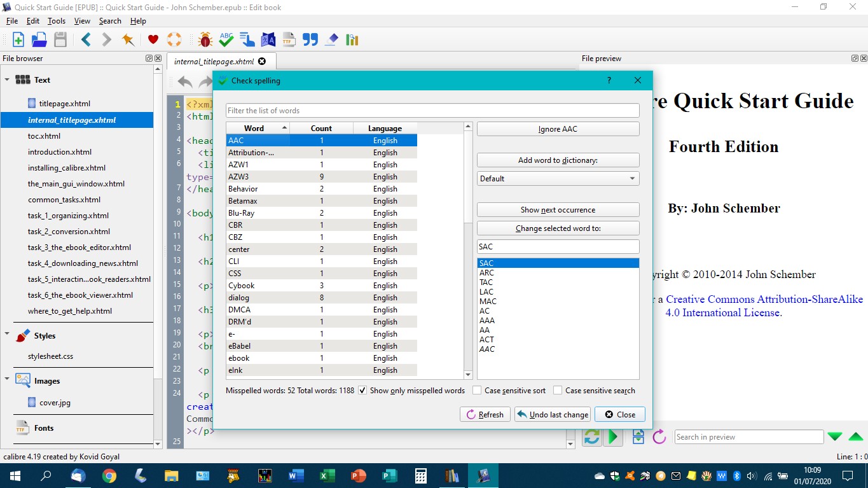Image resolution: width=868 pixels, height=488 pixels.
Task: Click the purple reload preview icon
Action: (x=659, y=436)
